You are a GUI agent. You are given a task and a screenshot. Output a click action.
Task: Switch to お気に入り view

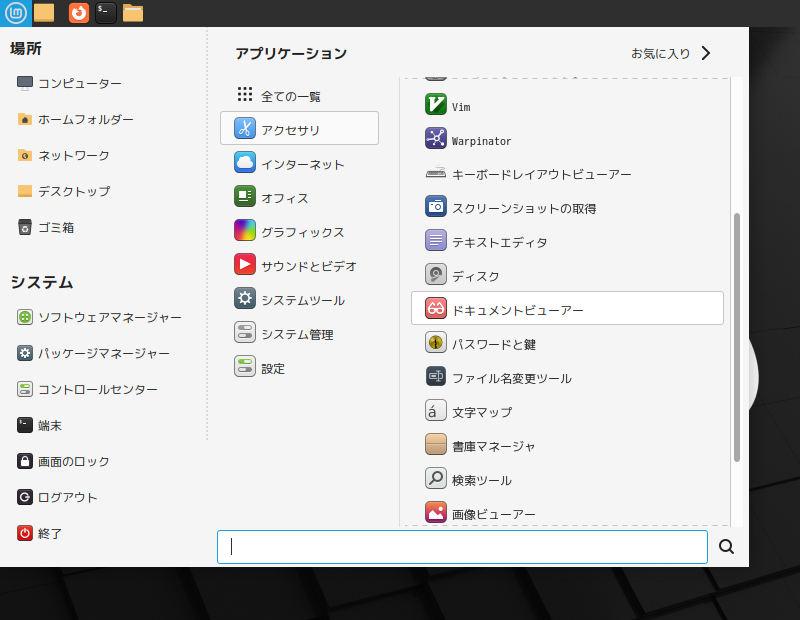[671, 53]
